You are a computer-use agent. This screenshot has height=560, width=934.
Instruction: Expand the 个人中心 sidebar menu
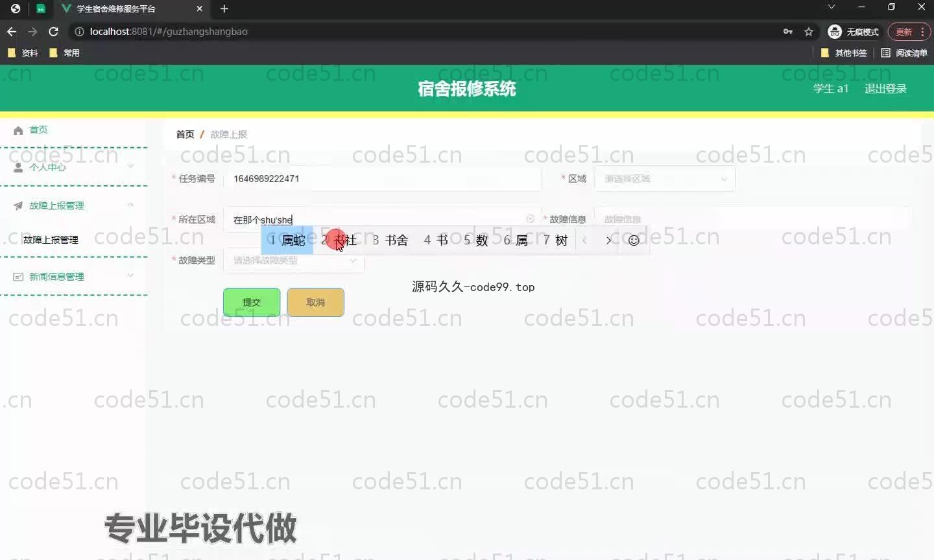point(74,167)
